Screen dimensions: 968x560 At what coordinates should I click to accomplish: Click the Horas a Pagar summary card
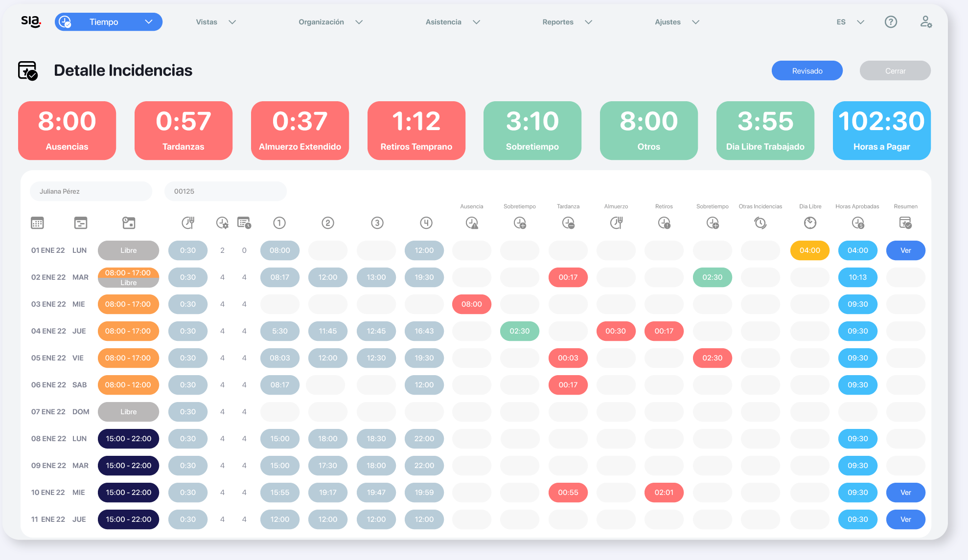tap(881, 131)
